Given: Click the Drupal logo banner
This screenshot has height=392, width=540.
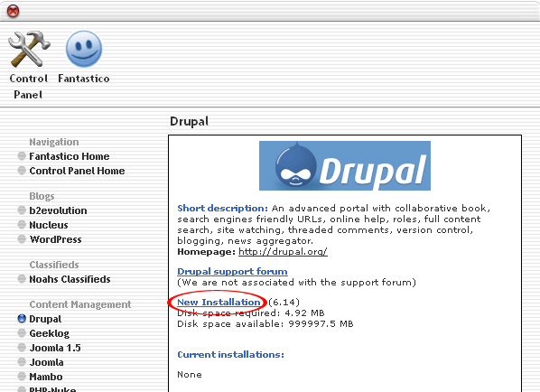Looking at the screenshot, I should click(x=345, y=165).
